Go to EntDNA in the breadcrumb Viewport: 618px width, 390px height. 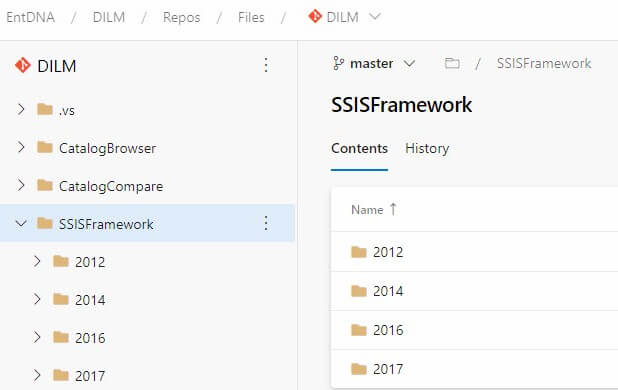[x=30, y=17]
